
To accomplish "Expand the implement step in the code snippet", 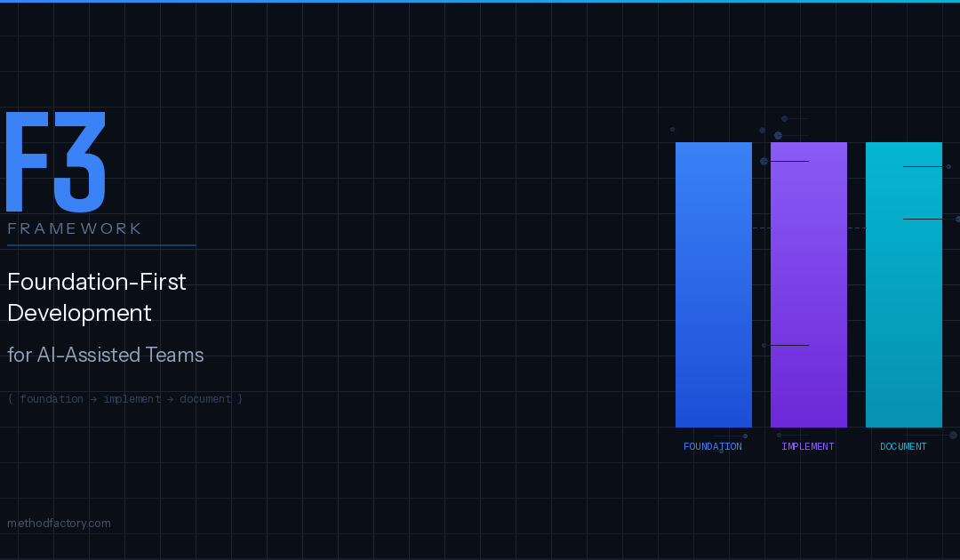I will 132,399.
